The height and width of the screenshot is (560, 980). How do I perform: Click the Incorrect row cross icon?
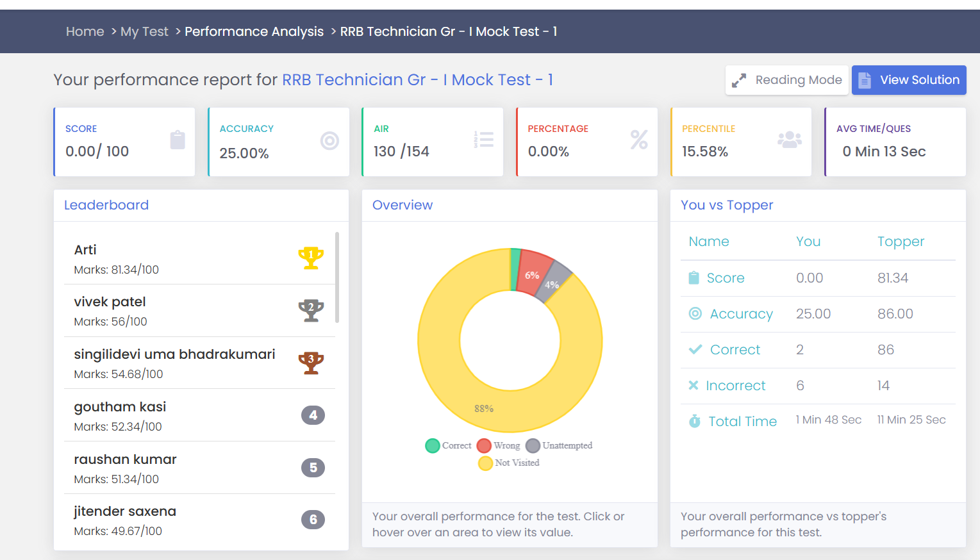[693, 385]
